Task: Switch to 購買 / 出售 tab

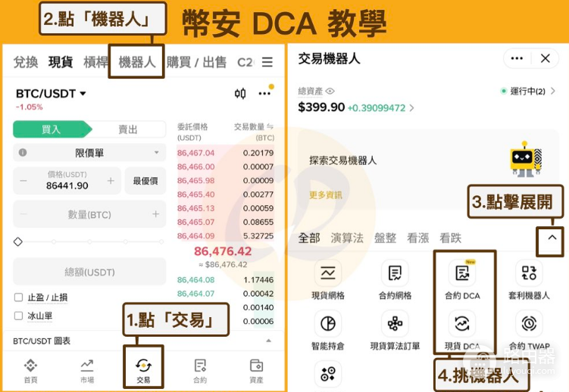Action: [196, 62]
